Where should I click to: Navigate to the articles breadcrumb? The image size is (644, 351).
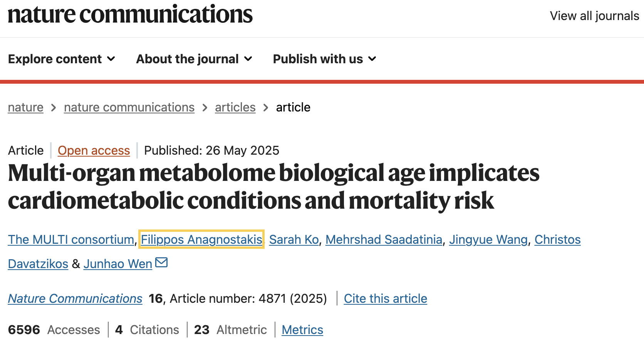(x=235, y=107)
